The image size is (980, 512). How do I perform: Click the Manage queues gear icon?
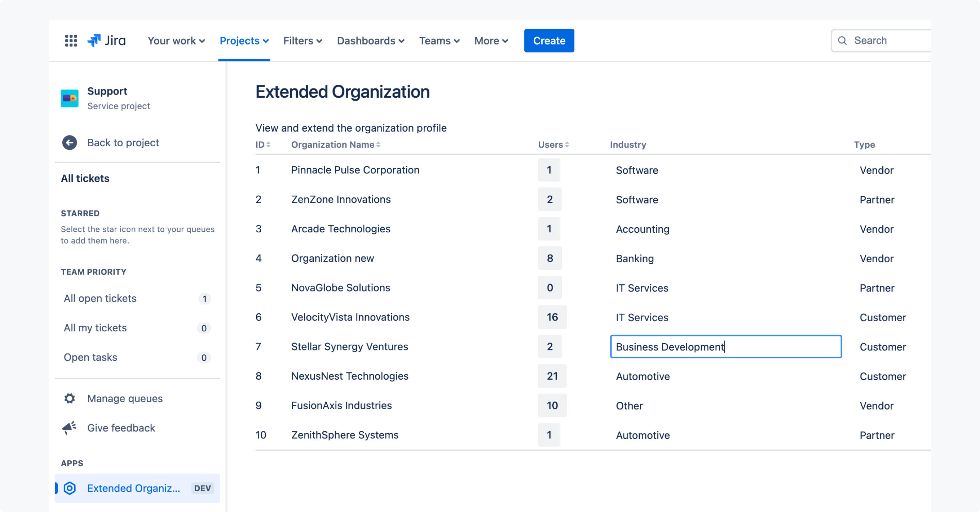click(70, 398)
